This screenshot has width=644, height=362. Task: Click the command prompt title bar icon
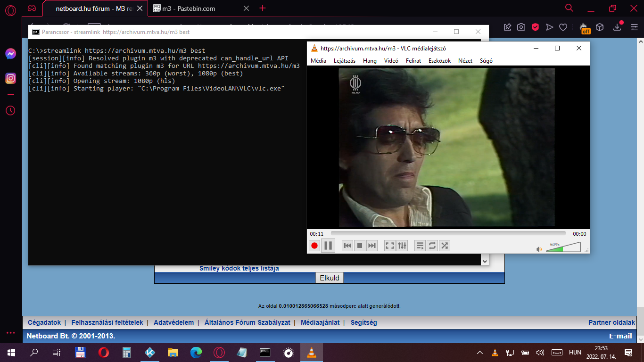click(36, 32)
